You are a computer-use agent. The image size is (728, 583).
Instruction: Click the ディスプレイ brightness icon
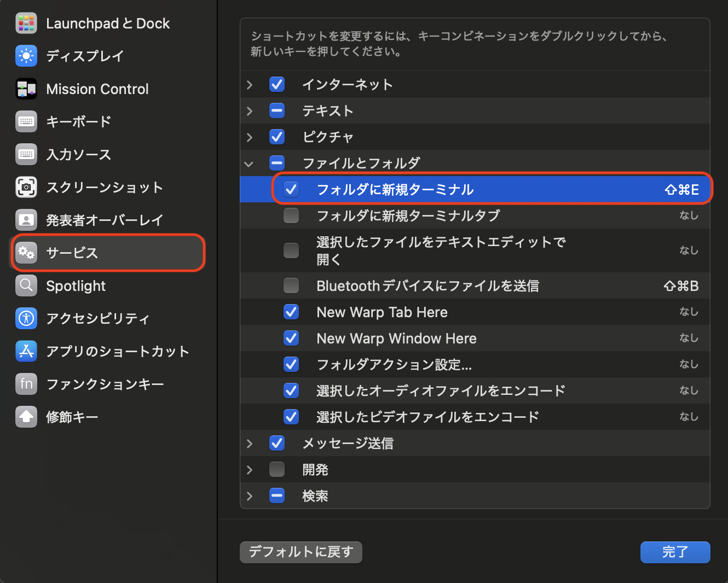click(x=26, y=56)
